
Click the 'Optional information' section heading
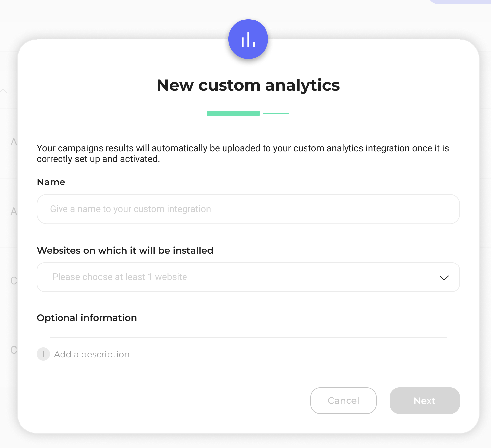click(87, 318)
